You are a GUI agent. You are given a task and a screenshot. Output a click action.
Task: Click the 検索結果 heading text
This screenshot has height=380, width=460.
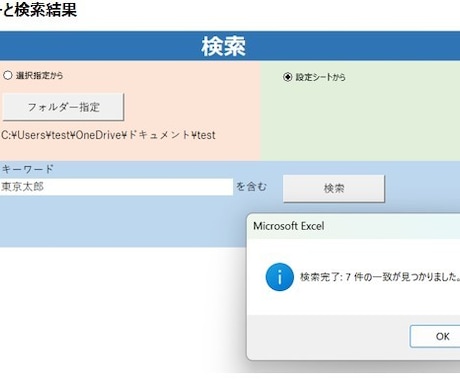pos(46,10)
